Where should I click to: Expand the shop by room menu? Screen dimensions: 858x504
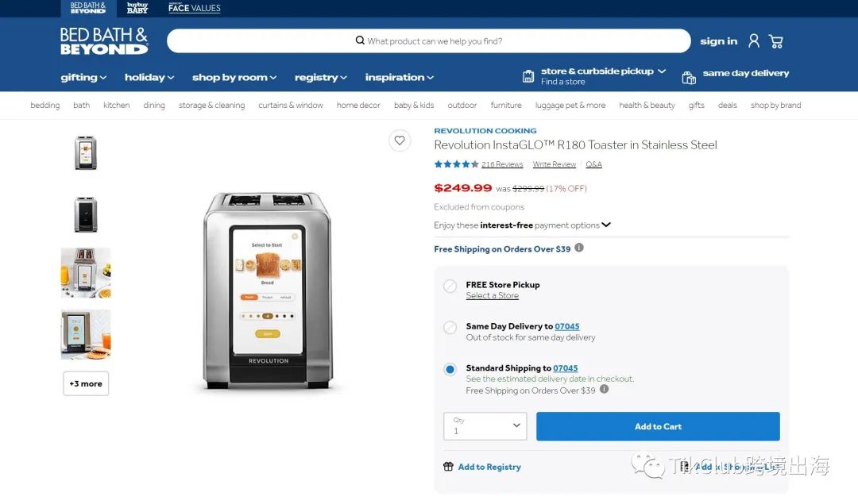tap(234, 78)
